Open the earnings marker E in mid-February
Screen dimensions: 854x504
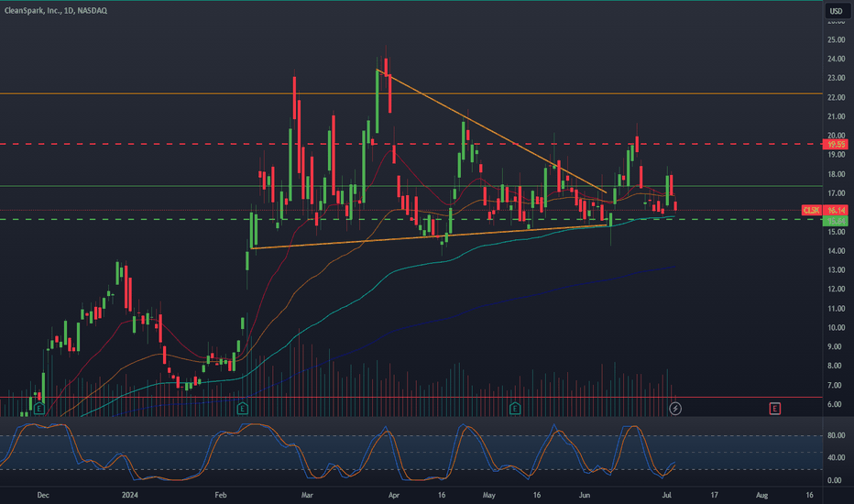[243, 408]
